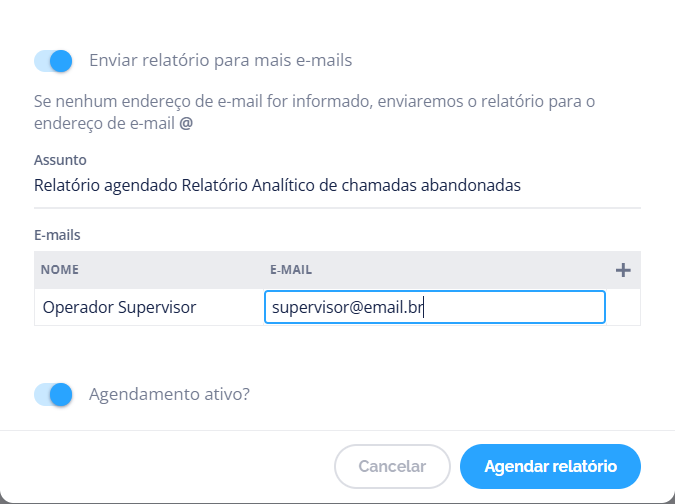Image resolution: width=675 pixels, height=504 pixels.
Task: Click the 'Assunto' field label
Action: coord(60,160)
